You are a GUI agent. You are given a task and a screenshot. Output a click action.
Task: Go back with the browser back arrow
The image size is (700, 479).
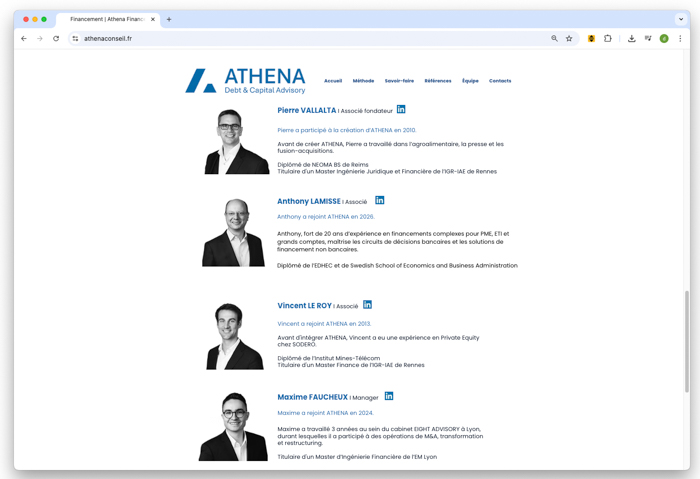tap(24, 38)
